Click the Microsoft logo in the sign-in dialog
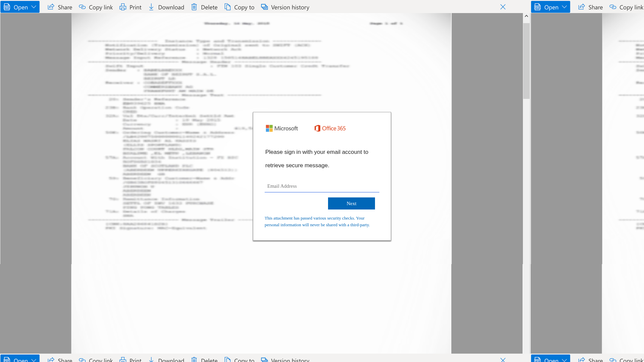Screen dimensions: 644x362 [282, 128]
